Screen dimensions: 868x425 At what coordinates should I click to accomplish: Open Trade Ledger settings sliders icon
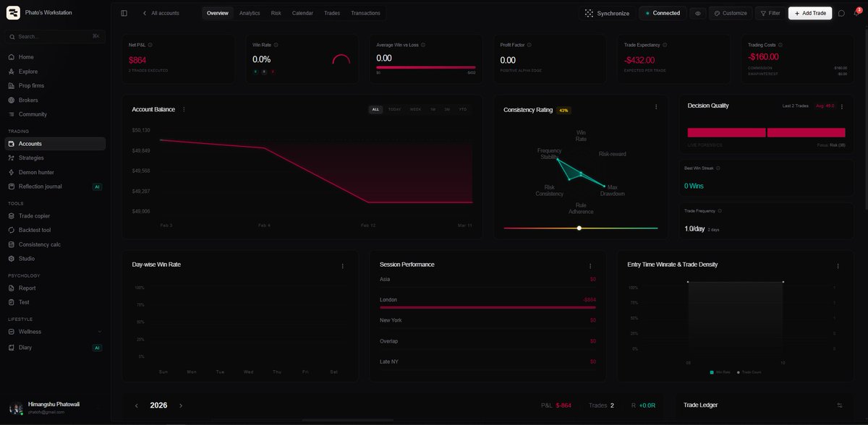coord(840,405)
